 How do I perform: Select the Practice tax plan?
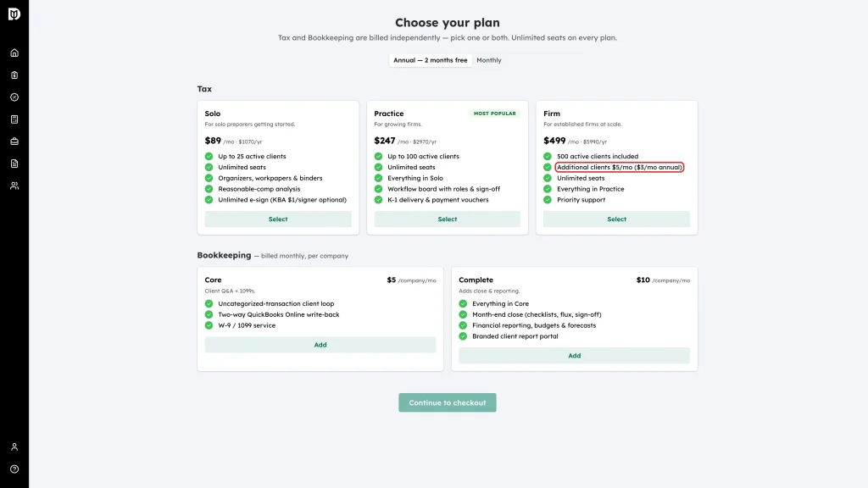click(x=448, y=219)
